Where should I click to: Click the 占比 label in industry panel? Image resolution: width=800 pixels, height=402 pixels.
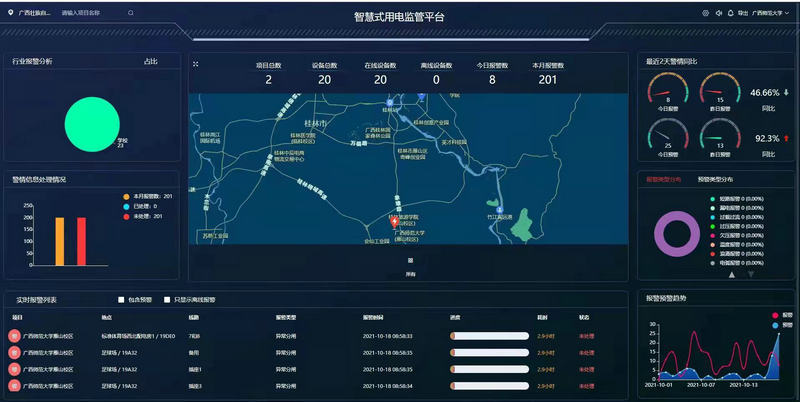[x=151, y=61]
